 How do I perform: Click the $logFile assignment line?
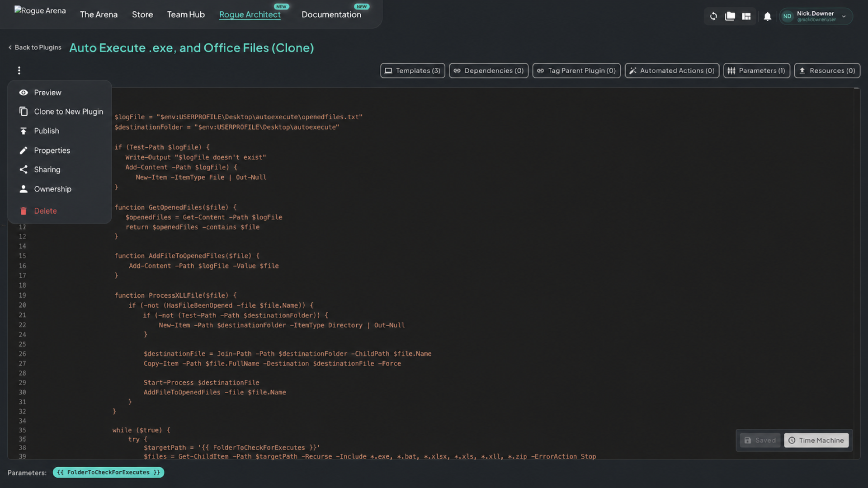(238, 117)
